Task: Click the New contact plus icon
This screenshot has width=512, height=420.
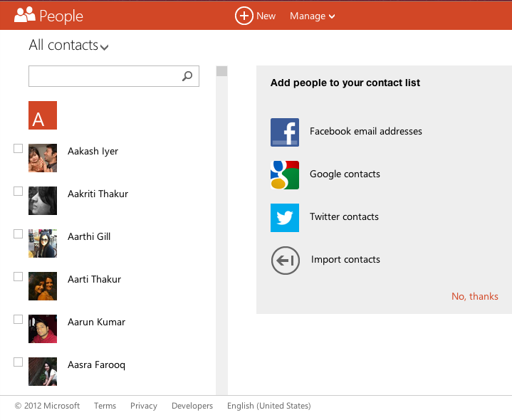Action: tap(244, 16)
